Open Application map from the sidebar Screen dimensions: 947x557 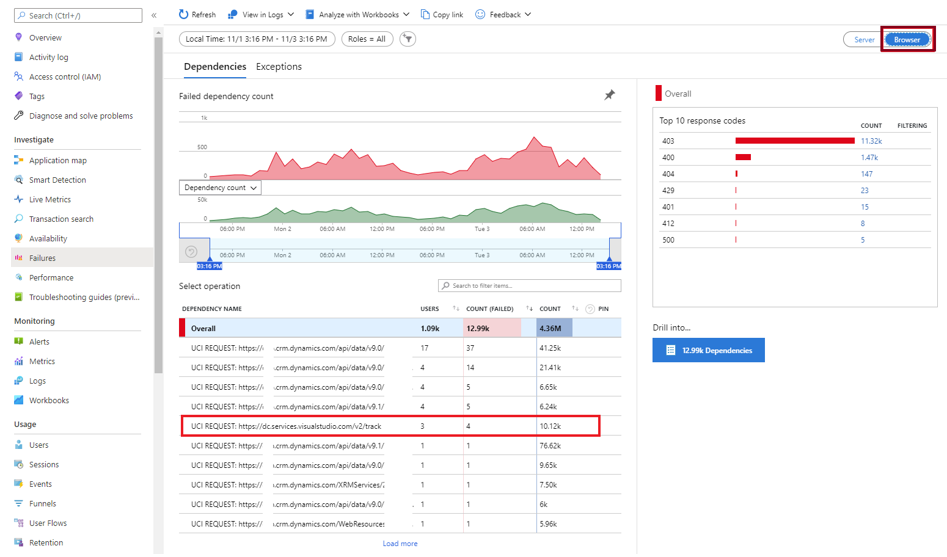coord(57,160)
